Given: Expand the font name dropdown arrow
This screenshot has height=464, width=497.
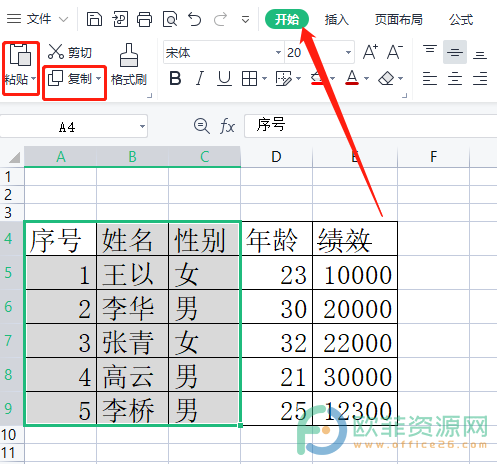Looking at the screenshot, I should pos(278,52).
